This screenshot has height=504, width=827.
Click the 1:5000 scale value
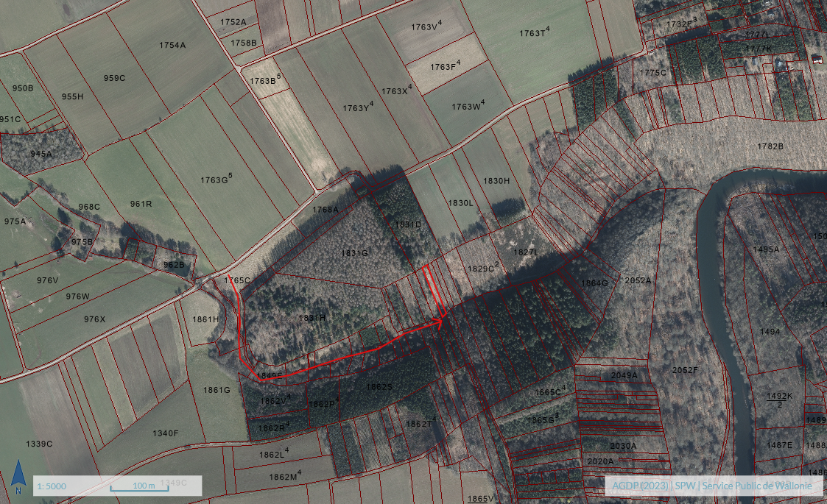coord(52,486)
